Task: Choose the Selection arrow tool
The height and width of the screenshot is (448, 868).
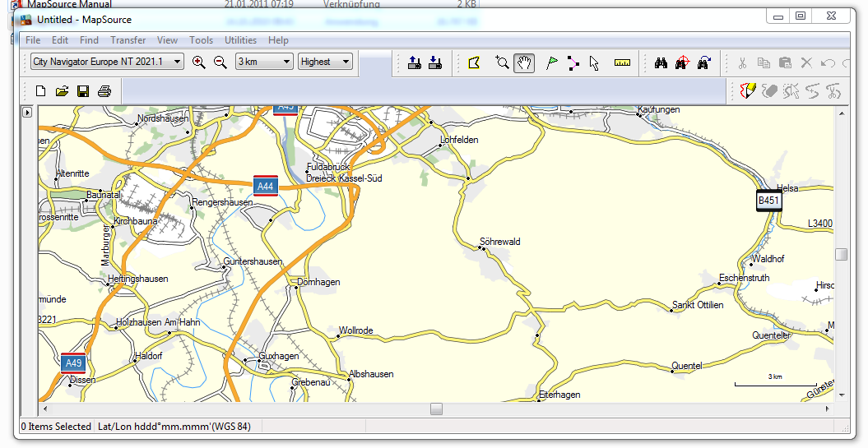Action: pyautogui.click(x=594, y=62)
